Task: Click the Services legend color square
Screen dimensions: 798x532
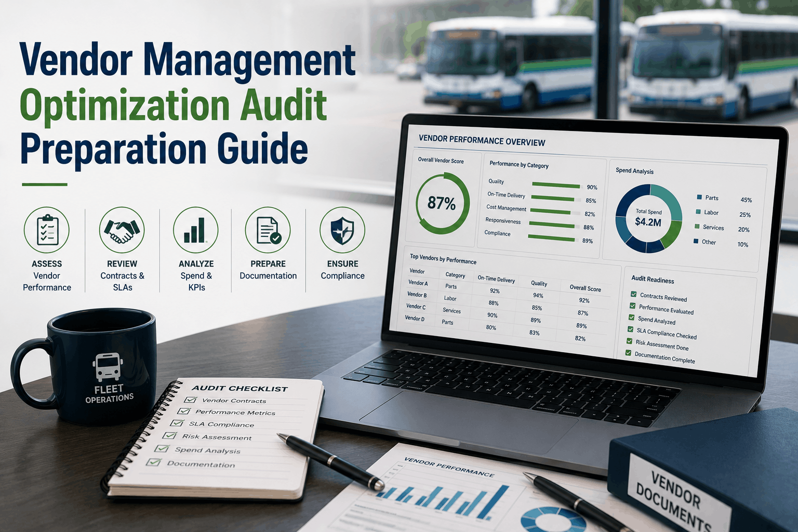Action: (x=697, y=227)
